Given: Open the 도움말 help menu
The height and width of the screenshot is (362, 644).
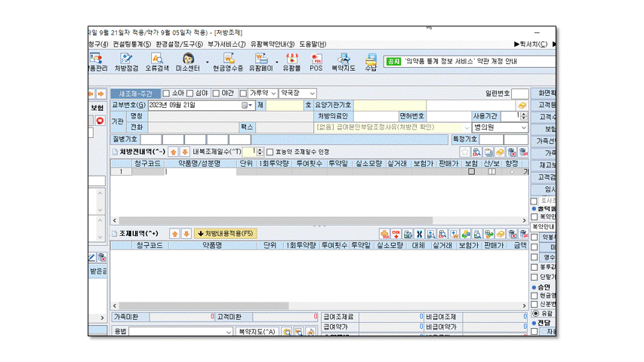Looking at the screenshot, I should [313, 44].
